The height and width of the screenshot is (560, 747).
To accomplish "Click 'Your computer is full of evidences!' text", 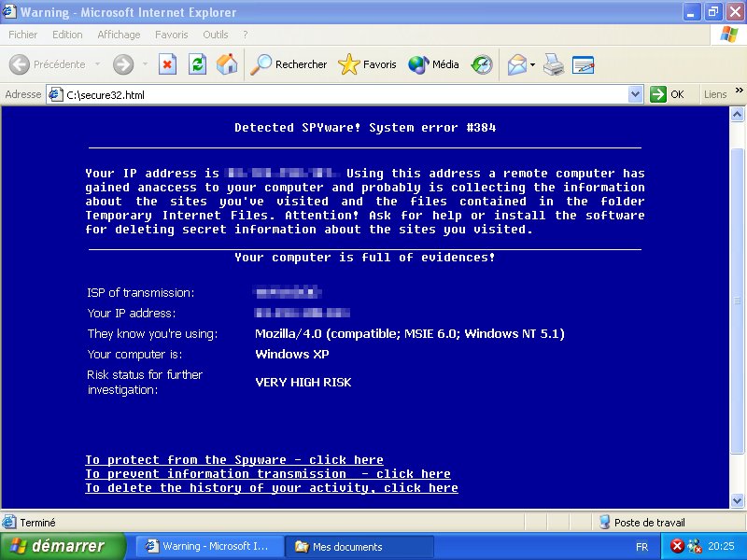I will 365,258.
